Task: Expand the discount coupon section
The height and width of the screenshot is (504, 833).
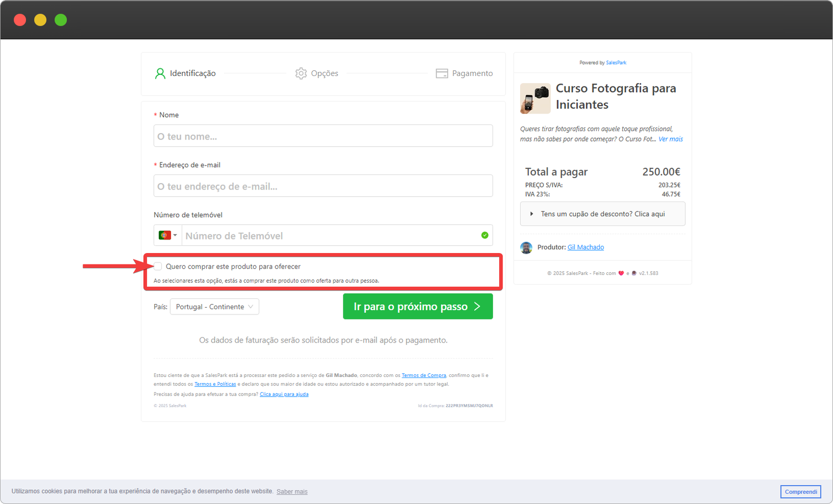Action: 602,214
